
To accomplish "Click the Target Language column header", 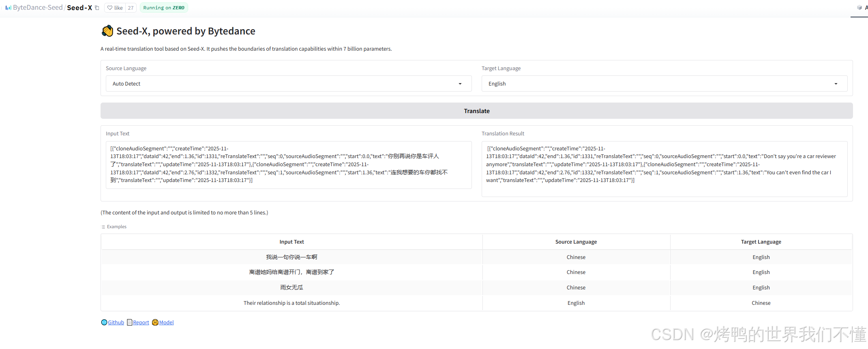I will click(761, 242).
